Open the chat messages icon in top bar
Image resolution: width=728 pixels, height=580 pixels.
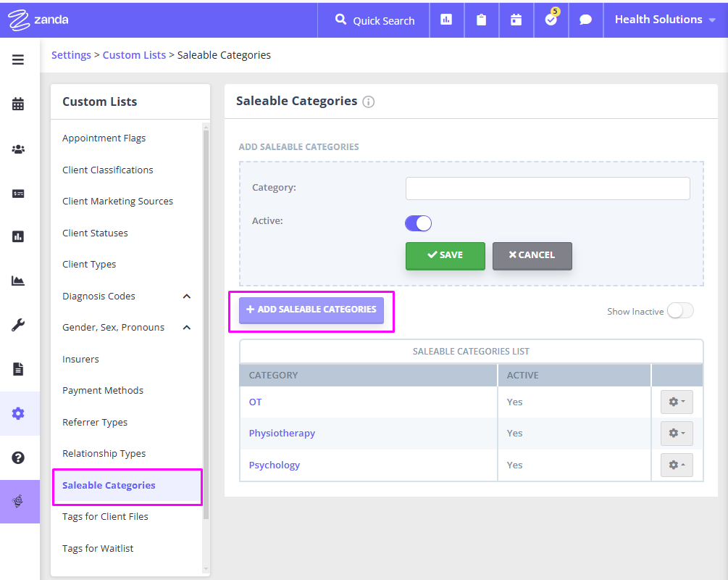pos(585,20)
